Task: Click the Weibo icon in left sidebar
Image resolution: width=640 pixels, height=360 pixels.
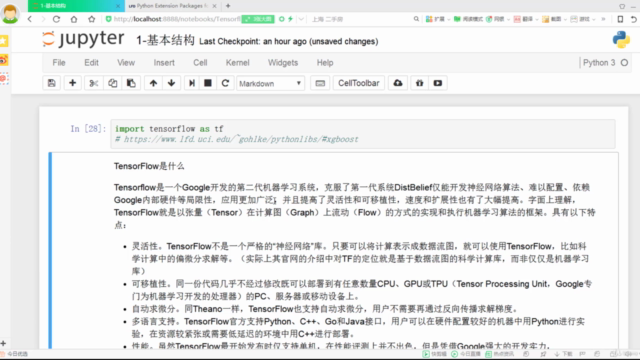Action: point(4,60)
